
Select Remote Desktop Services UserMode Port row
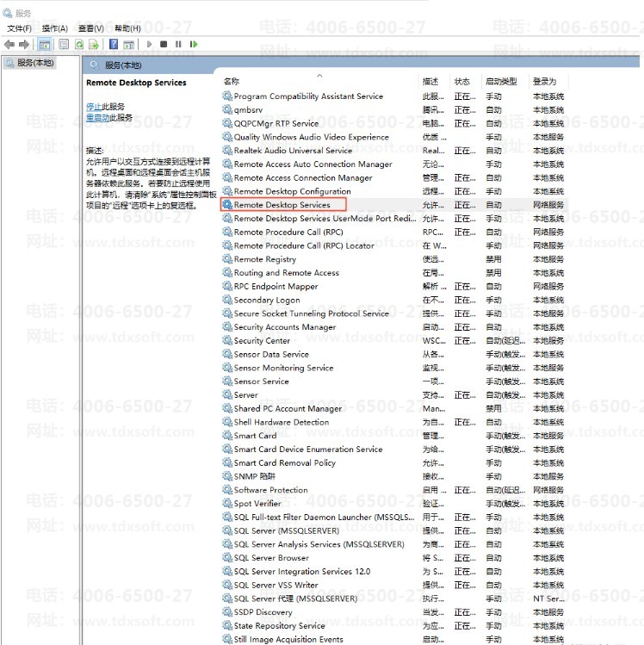[x=395, y=219]
